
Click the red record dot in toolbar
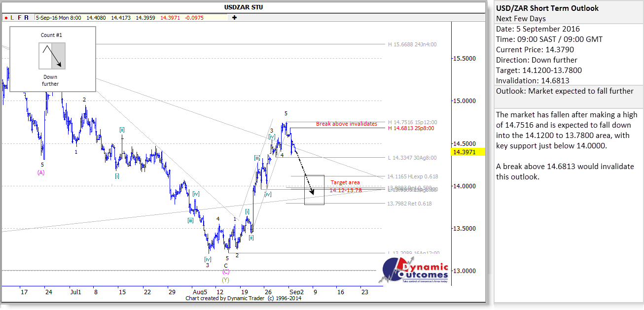5,18
